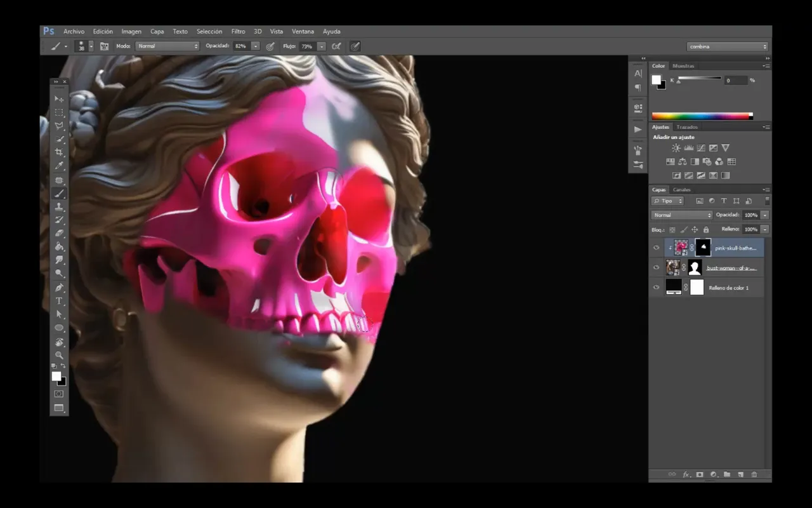
Task: Hide the bust-woman layer
Action: tap(657, 267)
